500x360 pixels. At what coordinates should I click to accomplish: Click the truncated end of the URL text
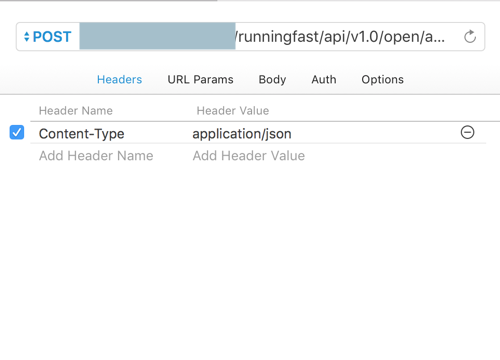coord(435,37)
